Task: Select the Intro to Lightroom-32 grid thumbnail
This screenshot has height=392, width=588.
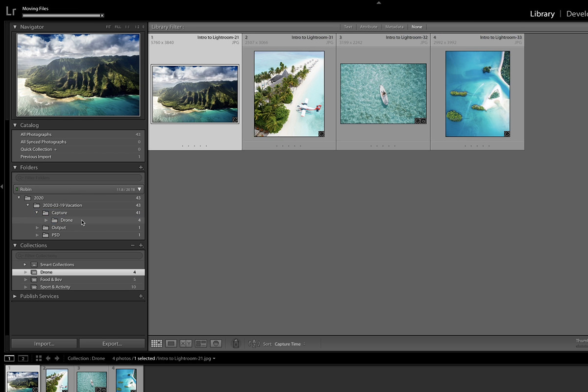Action: click(383, 94)
